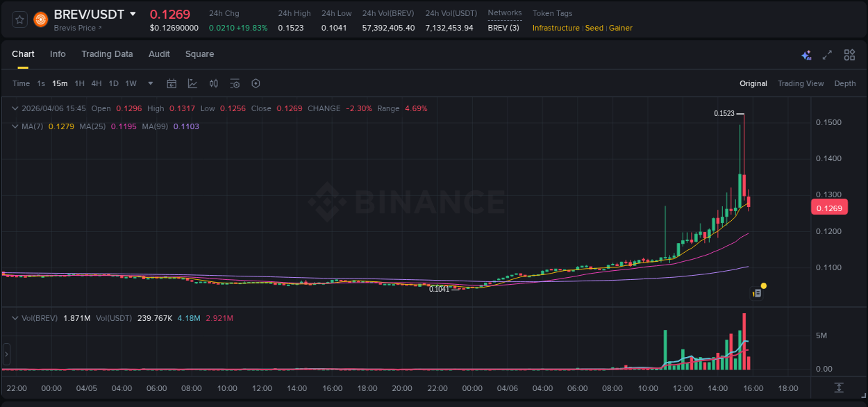Click the 0.1041 low price label
The height and width of the screenshot is (407, 868).
tap(439, 289)
